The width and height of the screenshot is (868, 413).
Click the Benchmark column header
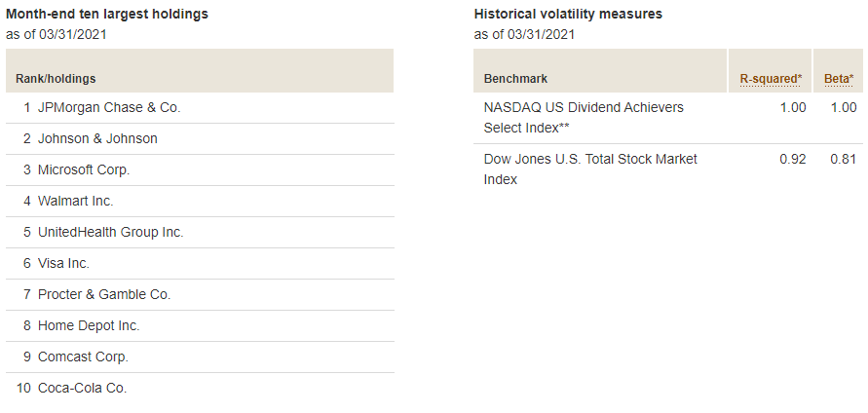coord(515,79)
